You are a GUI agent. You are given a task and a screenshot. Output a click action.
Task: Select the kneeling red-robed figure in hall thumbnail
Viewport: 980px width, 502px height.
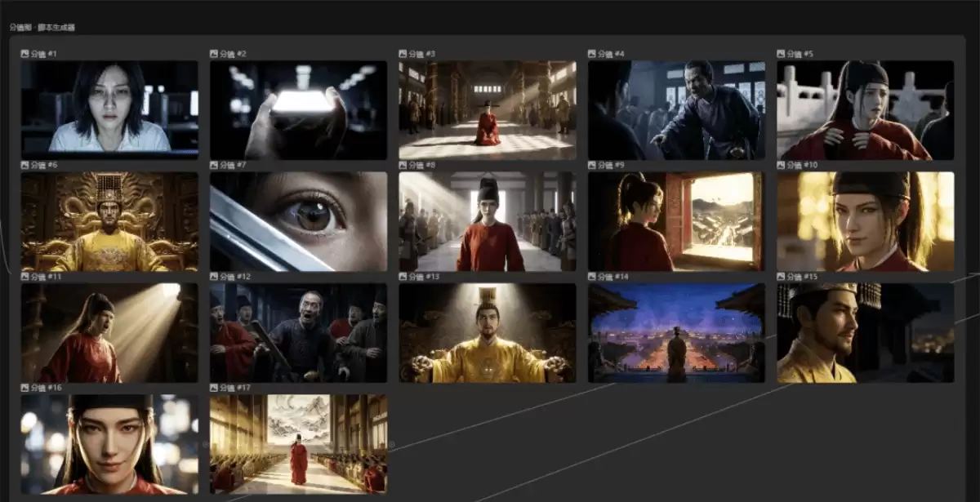[x=487, y=109]
